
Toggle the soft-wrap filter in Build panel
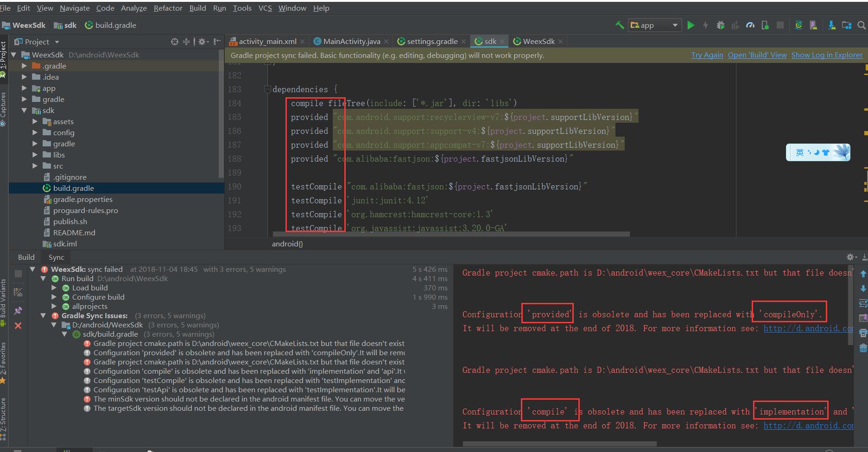click(19, 292)
